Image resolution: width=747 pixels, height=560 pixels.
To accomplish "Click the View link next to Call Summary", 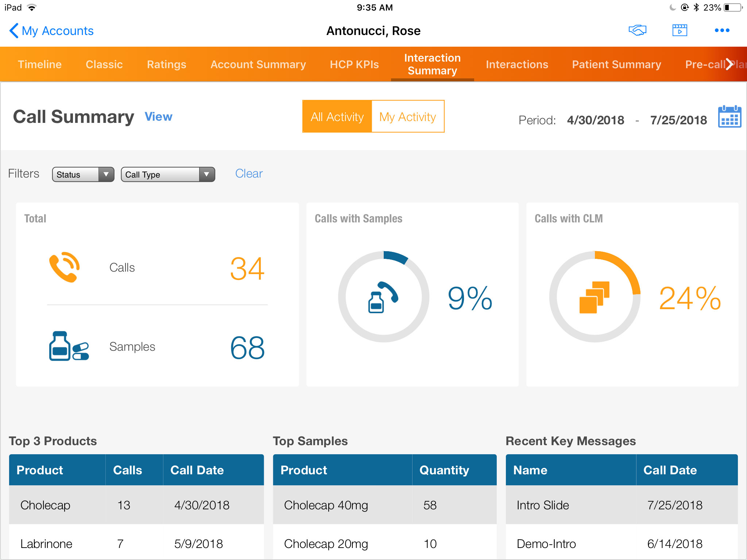I will pos(158,117).
